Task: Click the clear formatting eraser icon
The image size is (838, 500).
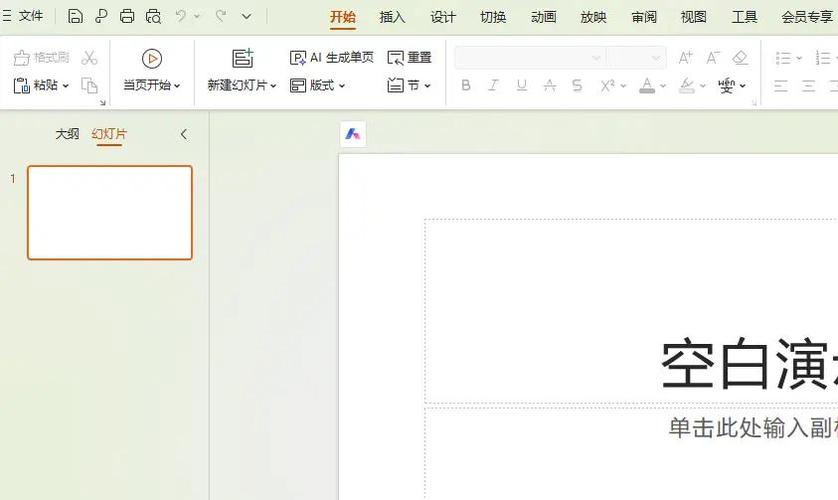Action: pyautogui.click(x=740, y=57)
